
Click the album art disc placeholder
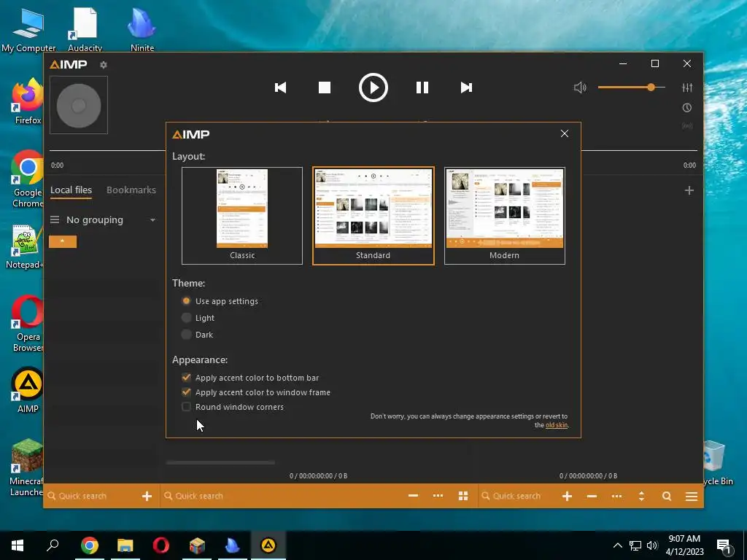pyautogui.click(x=79, y=105)
